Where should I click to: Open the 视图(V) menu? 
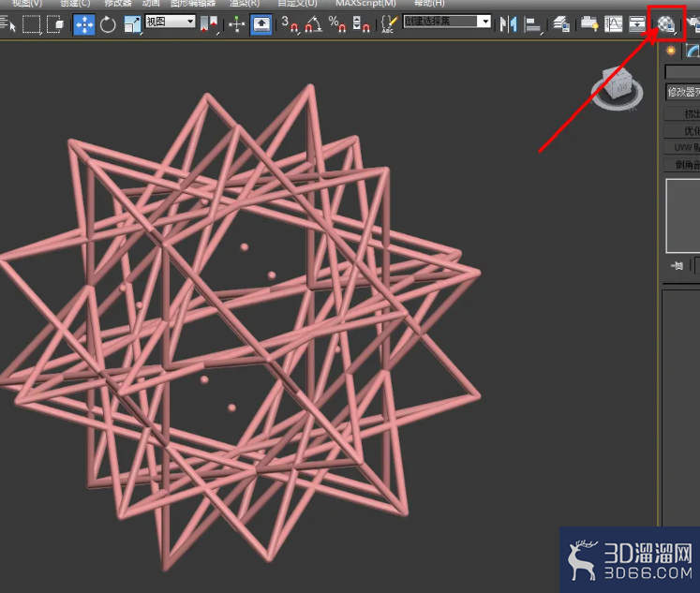click(27, 4)
